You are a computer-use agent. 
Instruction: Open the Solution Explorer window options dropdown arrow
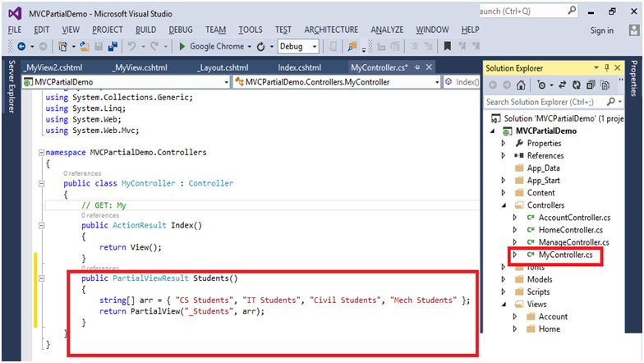(x=596, y=67)
